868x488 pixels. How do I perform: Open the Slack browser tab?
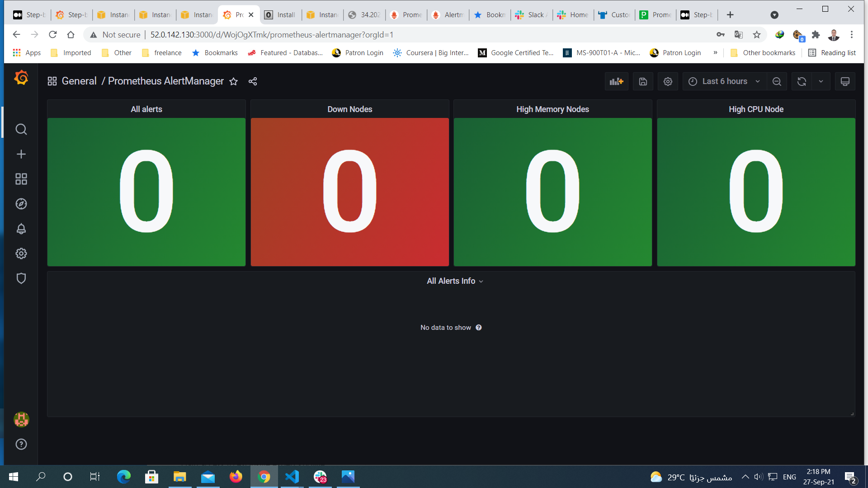point(531,14)
